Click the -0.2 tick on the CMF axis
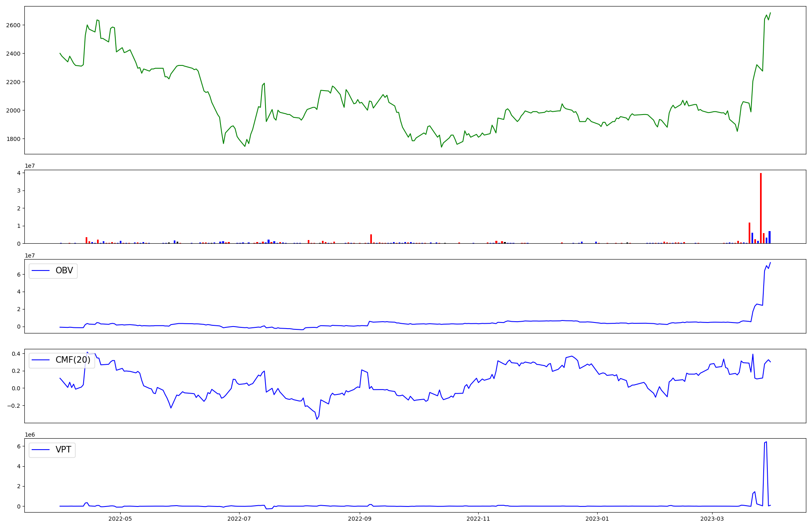The image size is (812, 528). point(15,406)
